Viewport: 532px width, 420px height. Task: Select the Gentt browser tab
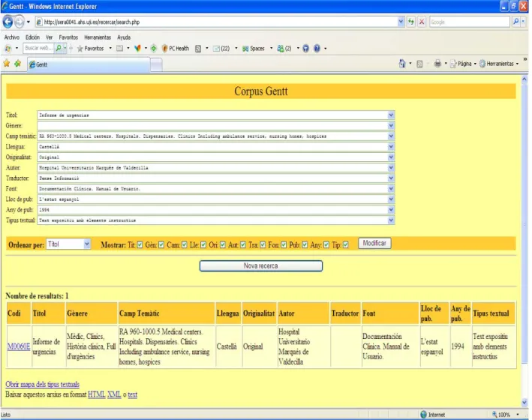(x=89, y=64)
